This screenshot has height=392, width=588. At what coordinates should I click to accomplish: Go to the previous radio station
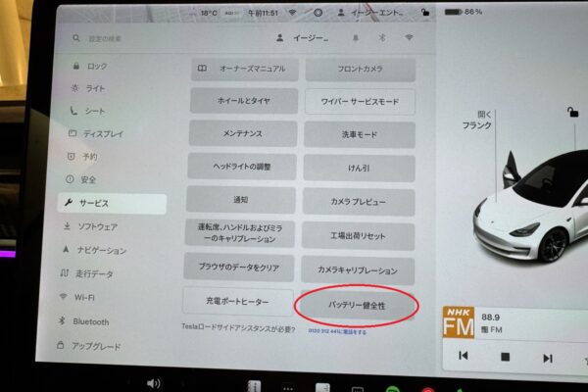[x=464, y=357]
